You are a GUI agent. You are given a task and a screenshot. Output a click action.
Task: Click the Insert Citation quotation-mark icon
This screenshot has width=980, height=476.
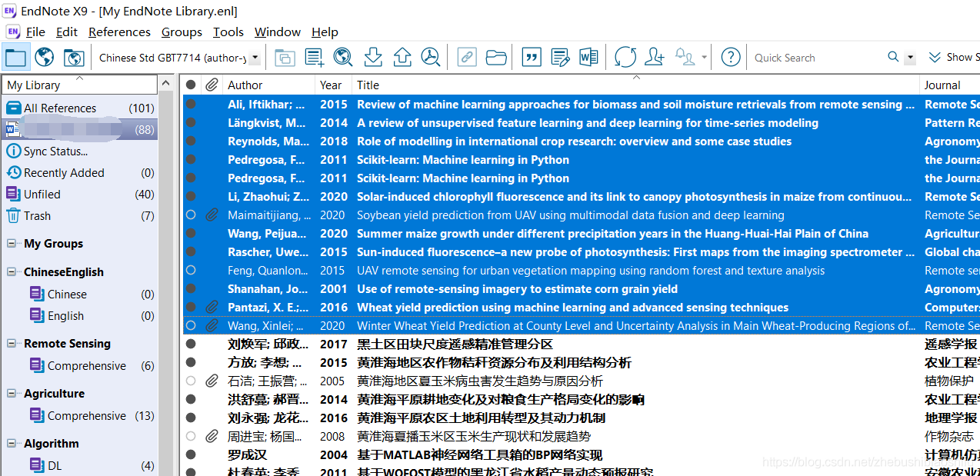(x=531, y=58)
